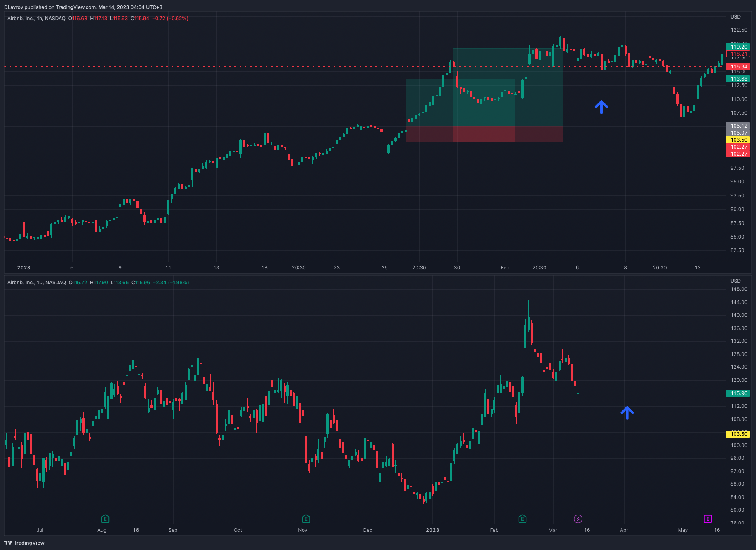Screen dimensions: 756x550
Task: Click the daily high value H117.90
Action: coord(99,283)
